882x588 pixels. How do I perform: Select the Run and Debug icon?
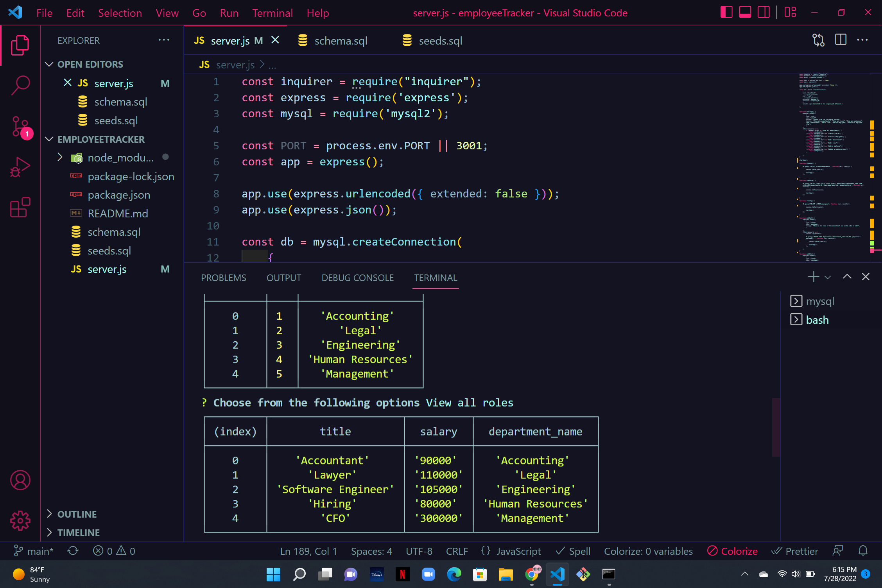[x=20, y=167]
